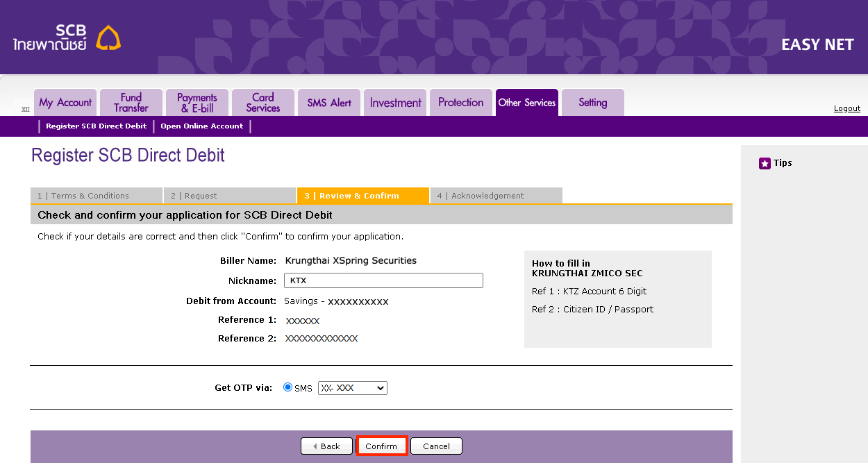This screenshot has height=463, width=868.
Task: Switch to the Protection tab
Action: pyautogui.click(x=460, y=103)
